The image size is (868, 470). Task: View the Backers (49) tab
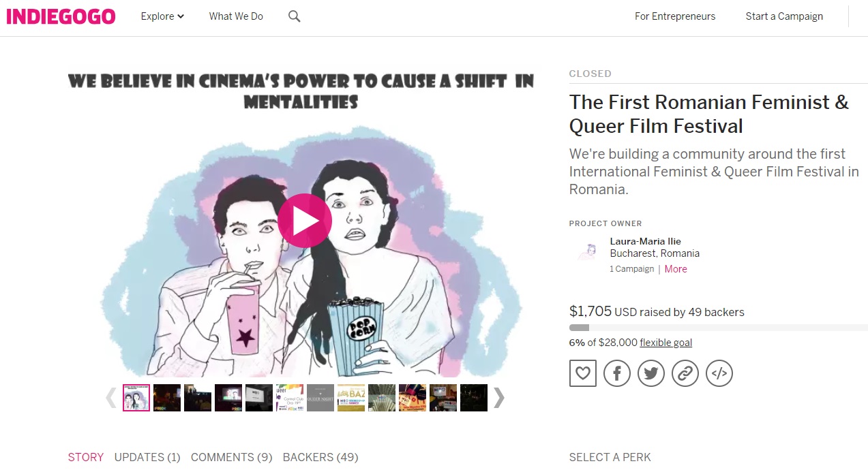point(320,457)
